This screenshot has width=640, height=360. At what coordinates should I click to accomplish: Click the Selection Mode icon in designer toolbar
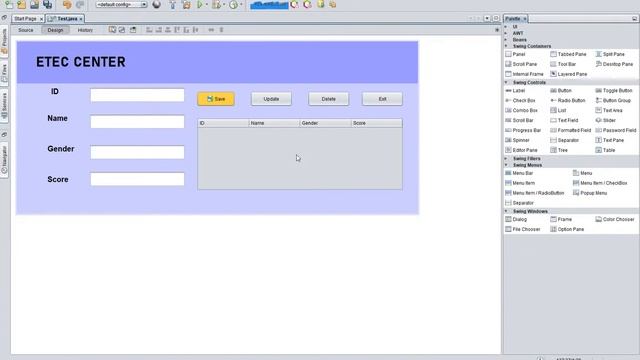112,30
